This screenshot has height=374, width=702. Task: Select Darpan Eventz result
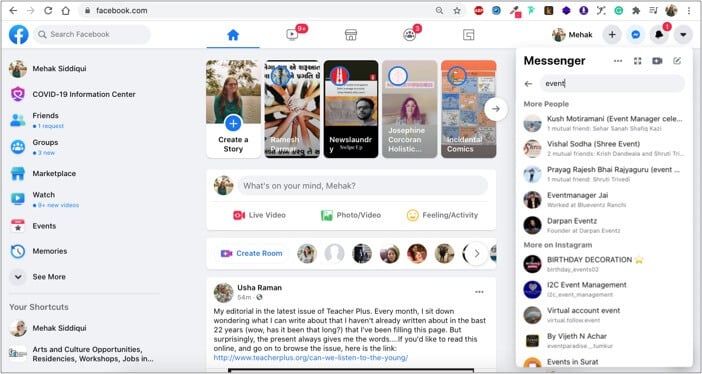pyautogui.click(x=604, y=225)
